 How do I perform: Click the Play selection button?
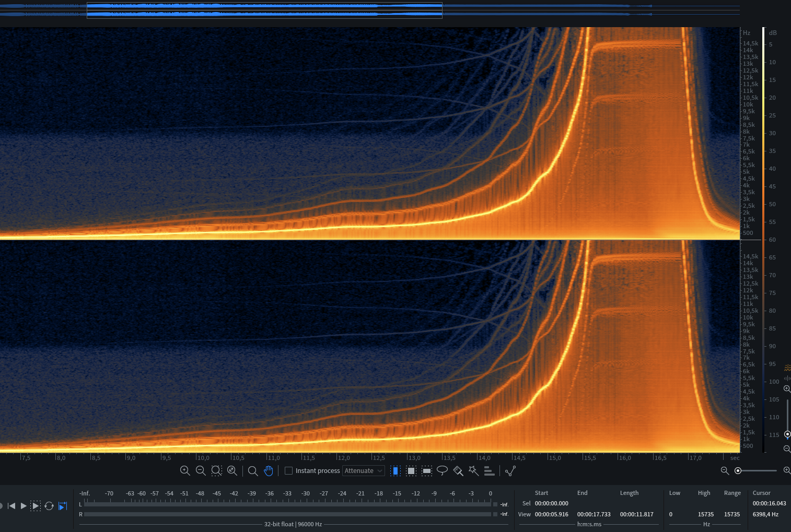[36, 506]
